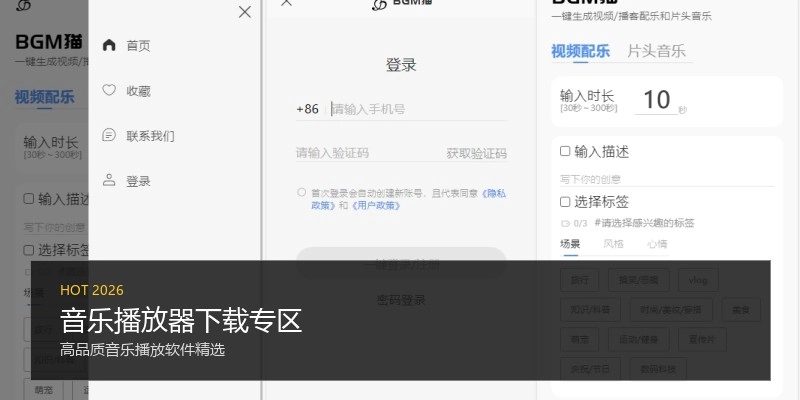Viewport: 800px width, 400px height.
Task: Click 写下你的创意 field in right window
Action: (x=667, y=179)
